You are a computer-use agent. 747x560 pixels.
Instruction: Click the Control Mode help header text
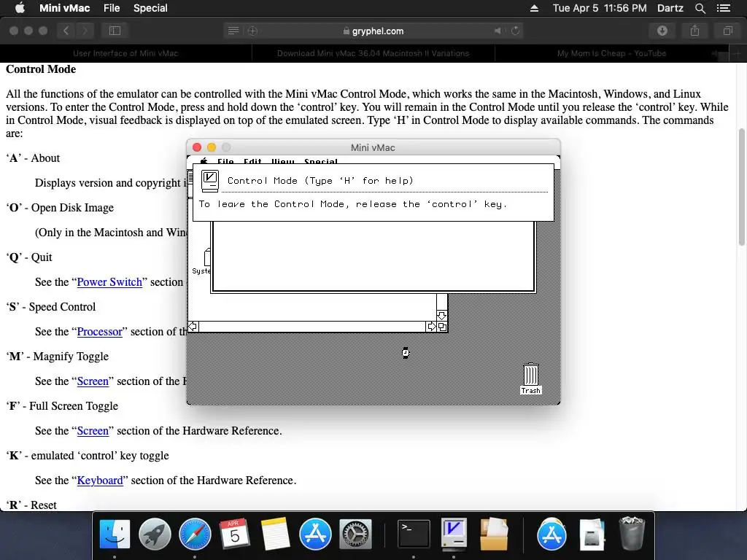pyautogui.click(x=320, y=181)
